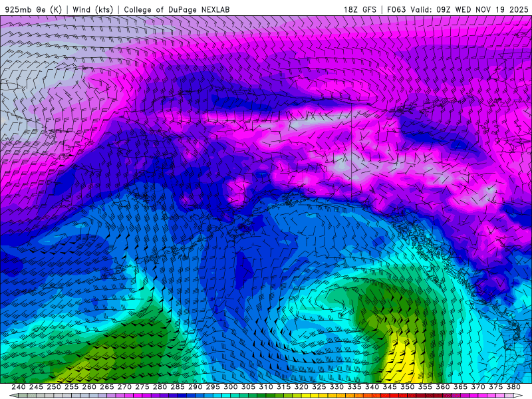Select the 290 legend label
The width and height of the screenshot is (532, 399).
coord(195,387)
